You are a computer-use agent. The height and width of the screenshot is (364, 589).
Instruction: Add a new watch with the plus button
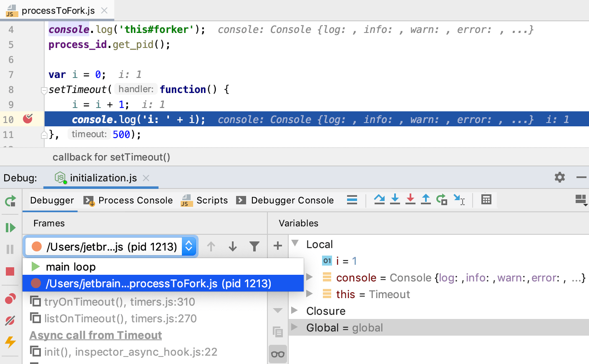pyautogui.click(x=277, y=246)
